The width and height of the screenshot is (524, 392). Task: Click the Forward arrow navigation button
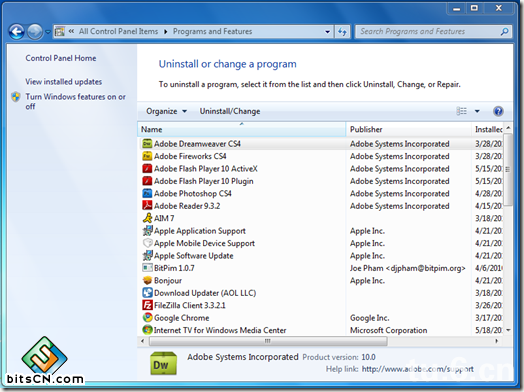click(35, 32)
